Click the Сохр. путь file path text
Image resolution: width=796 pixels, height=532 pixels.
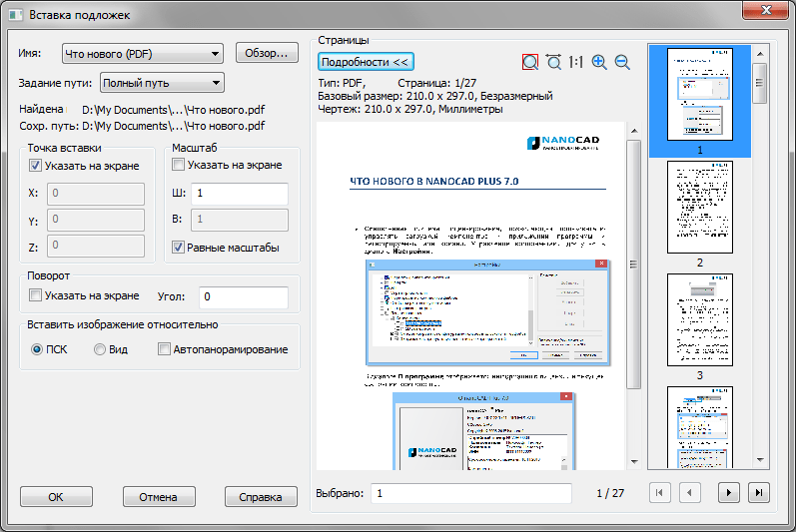click(x=174, y=126)
